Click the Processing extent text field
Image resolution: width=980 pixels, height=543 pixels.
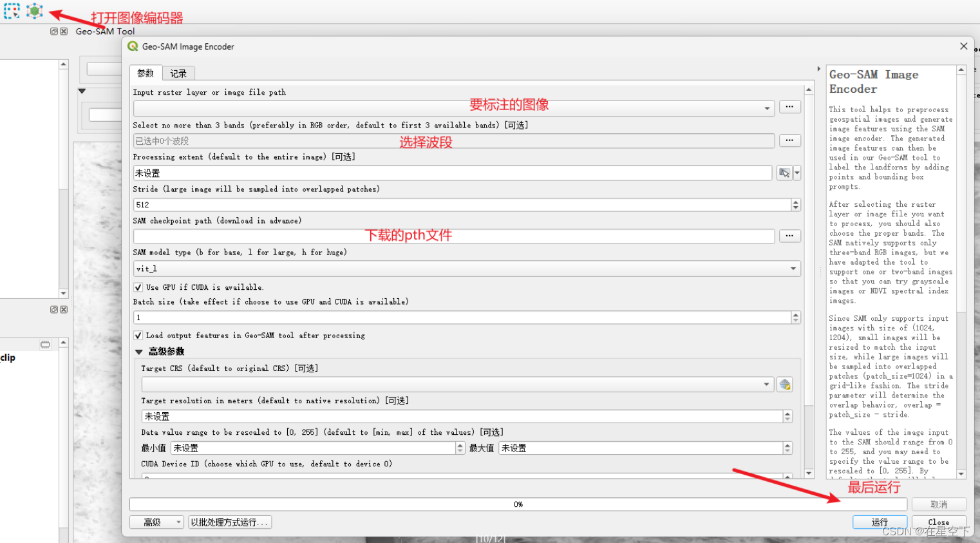click(453, 173)
